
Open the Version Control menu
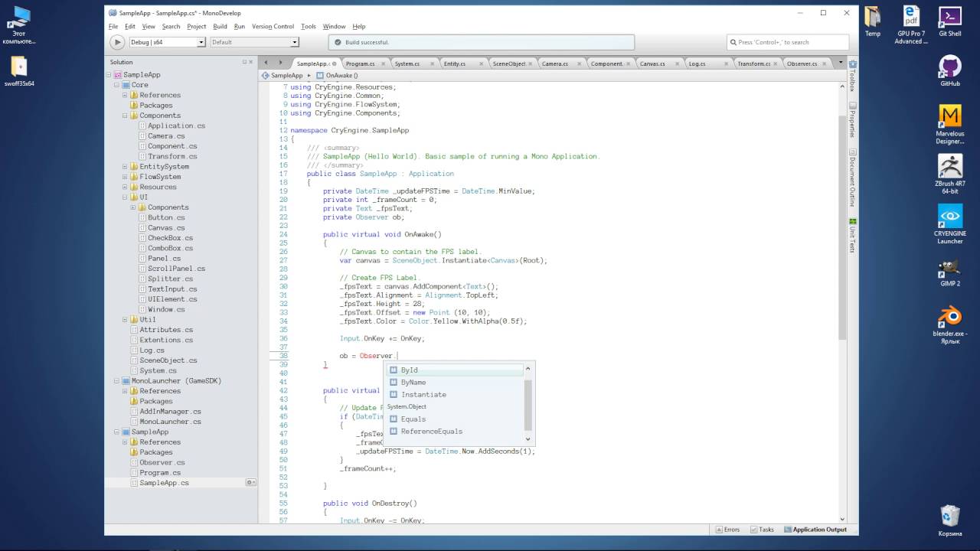pyautogui.click(x=273, y=27)
